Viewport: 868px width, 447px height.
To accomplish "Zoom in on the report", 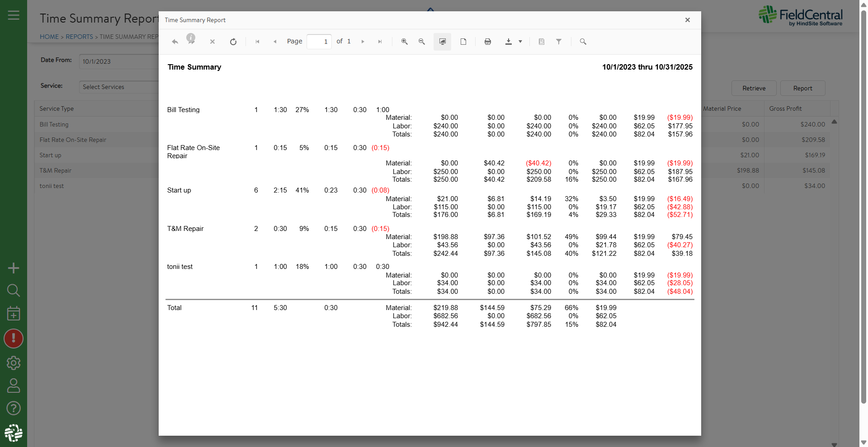I will pos(405,42).
